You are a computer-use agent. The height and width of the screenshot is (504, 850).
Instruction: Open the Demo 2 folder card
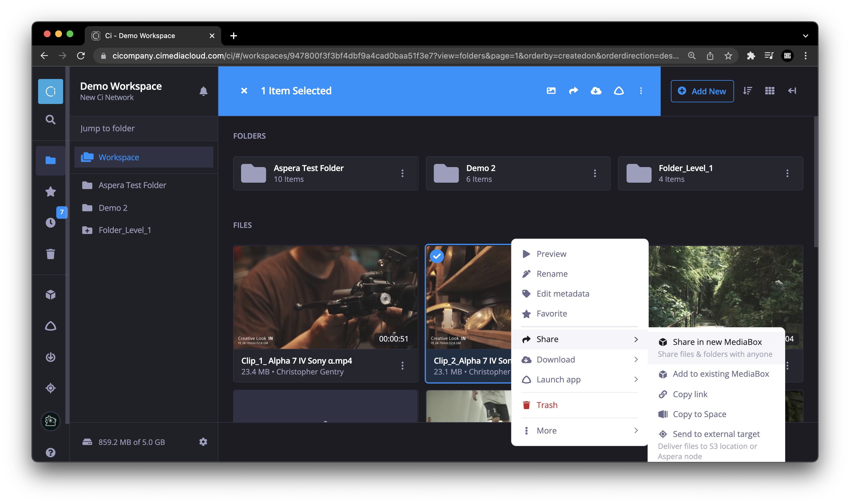click(x=518, y=173)
